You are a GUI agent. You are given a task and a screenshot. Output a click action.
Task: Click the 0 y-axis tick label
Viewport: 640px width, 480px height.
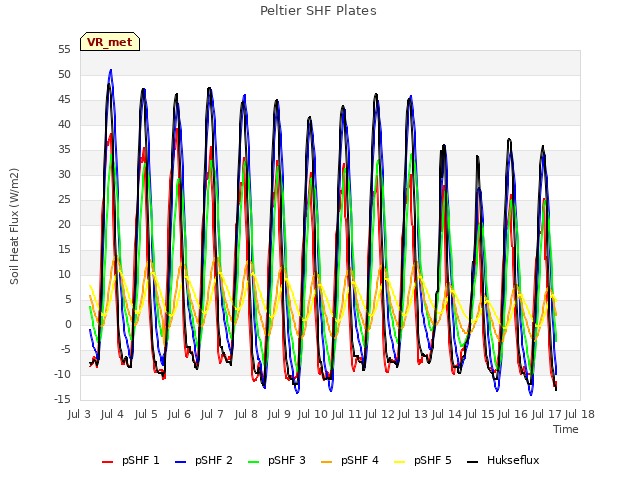pyautogui.click(x=68, y=325)
